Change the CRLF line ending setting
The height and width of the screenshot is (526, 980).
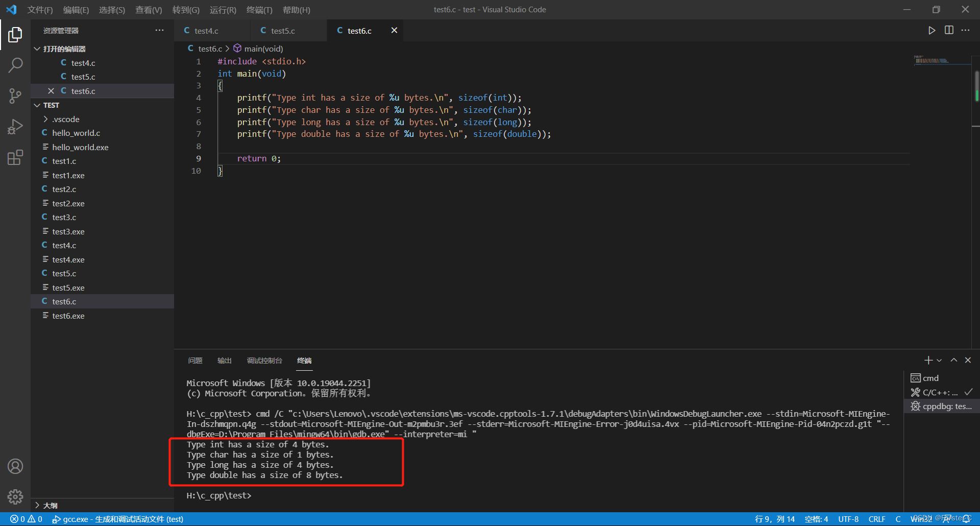pos(877,519)
